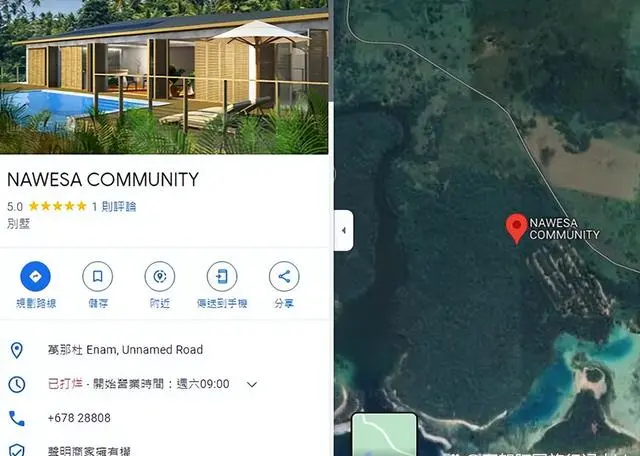The width and height of the screenshot is (640, 456).
Task: Switch map layer via bottom thumbnail
Action: pyautogui.click(x=384, y=434)
